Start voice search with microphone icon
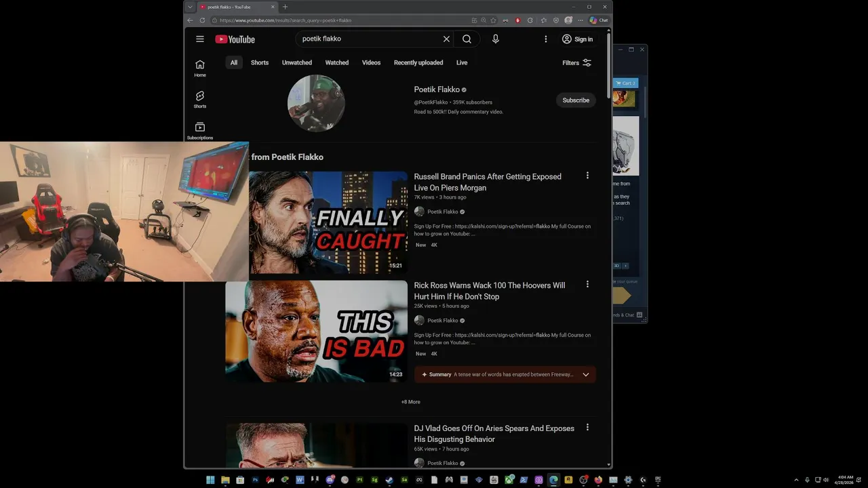This screenshot has height=488, width=868. pos(496,39)
